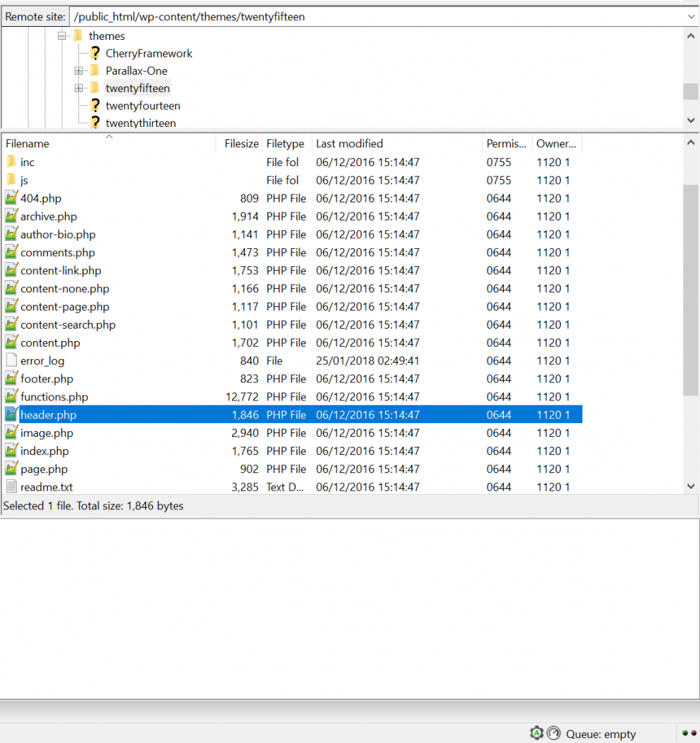Sort by the Filetype column header
Image resolution: width=700 pixels, height=743 pixels.
coord(286,144)
